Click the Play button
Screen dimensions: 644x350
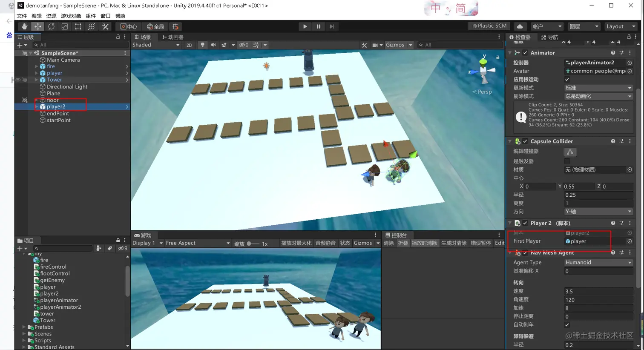pyautogui.click(x=305, y=26)
